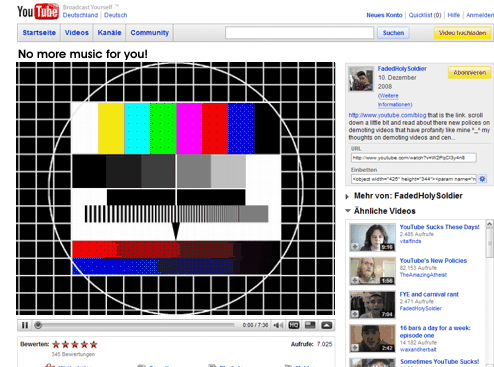Rate the video five stars

[x=94, y=344]
